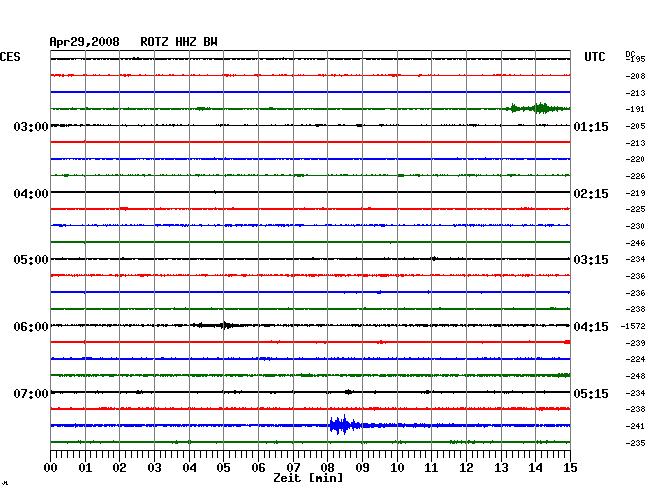Click the 05:15 UTC time label

pyautogui.click(x=591, y=393)
